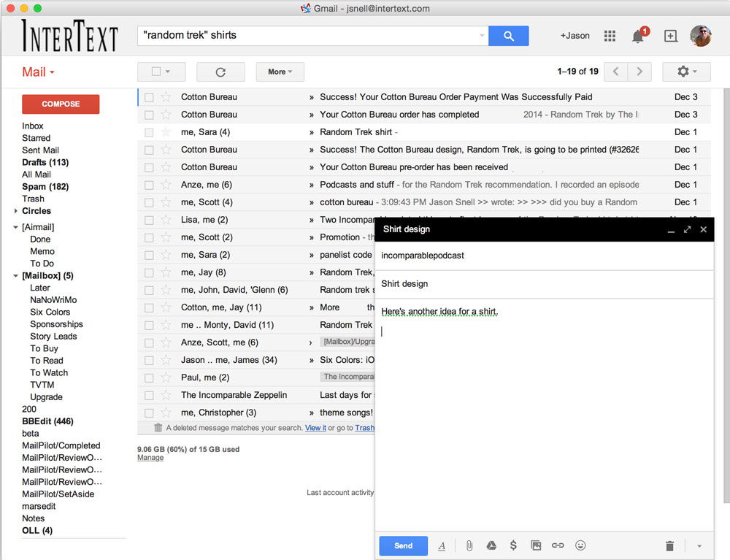Go to the older messages arrow
Screen dimensions: 730x560
tap(639, 72)
